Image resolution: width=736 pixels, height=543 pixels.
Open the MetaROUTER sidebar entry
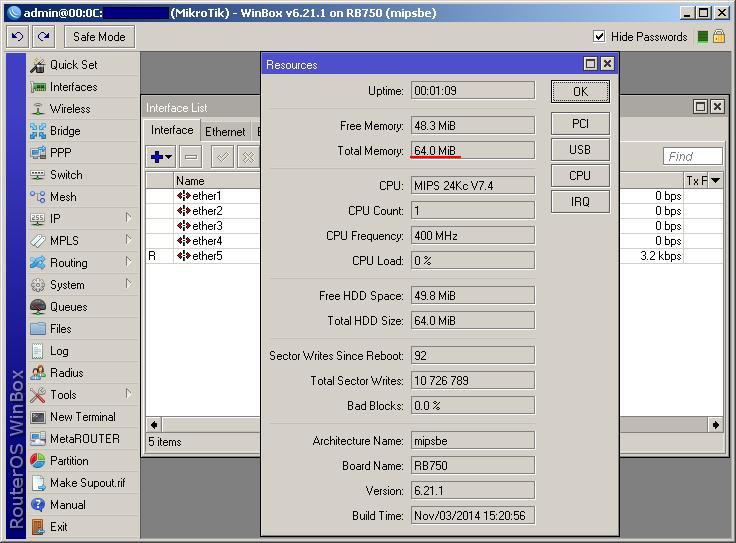84,439
